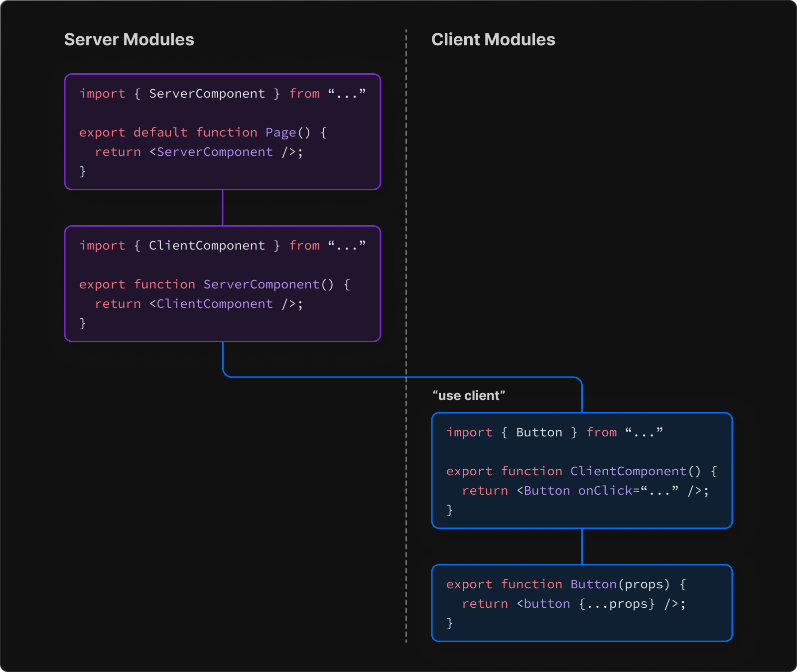The image size is (797, 672).
Task: Click the import ClientComponent line
Action: point(223,246)
